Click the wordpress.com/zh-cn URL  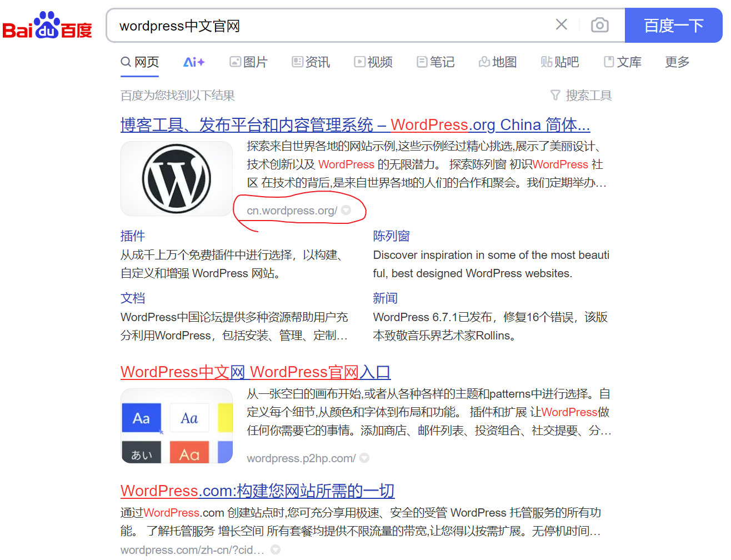point(192,549)
